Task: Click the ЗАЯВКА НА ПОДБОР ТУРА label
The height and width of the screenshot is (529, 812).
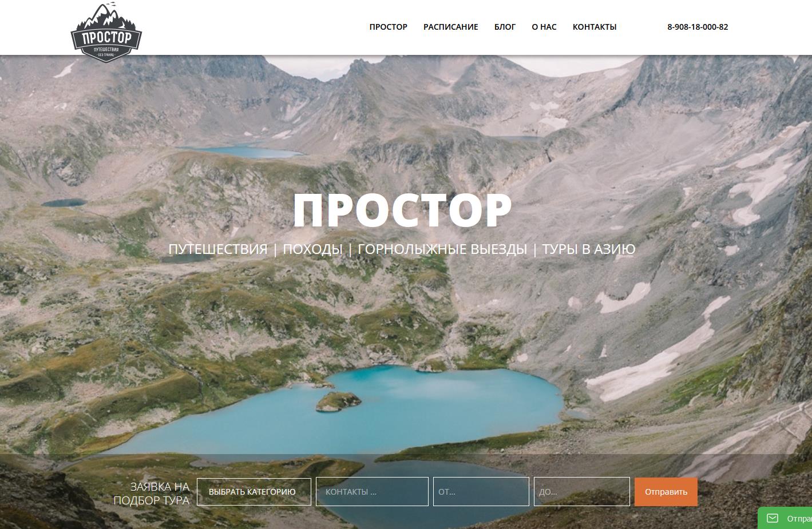Action: point(152,494)
